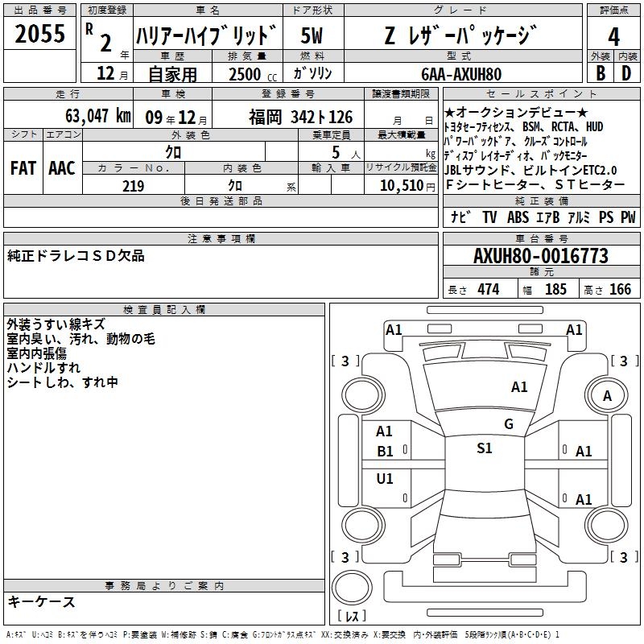644x644 pixels.
Task: Click ナビ in genuine equipment row
Action: (x=460, y=217)
